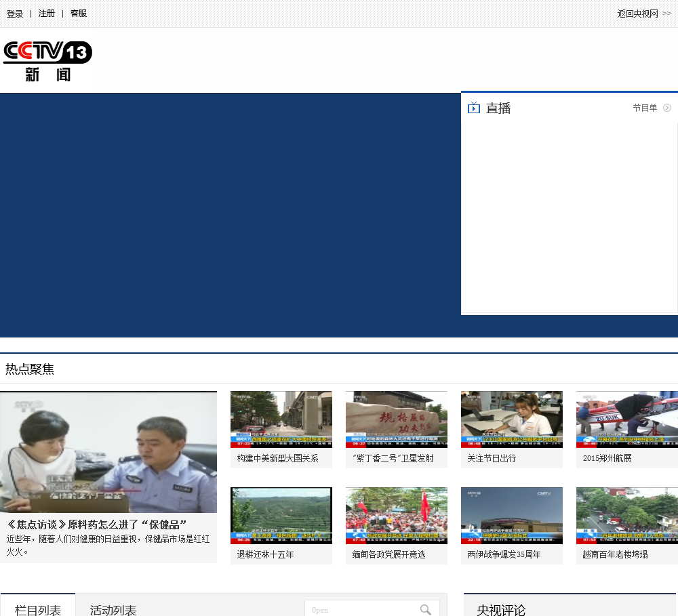Open thumbnail for 越南百年老楼垮塌
678x616 pixels.
[x=627, y=516]
